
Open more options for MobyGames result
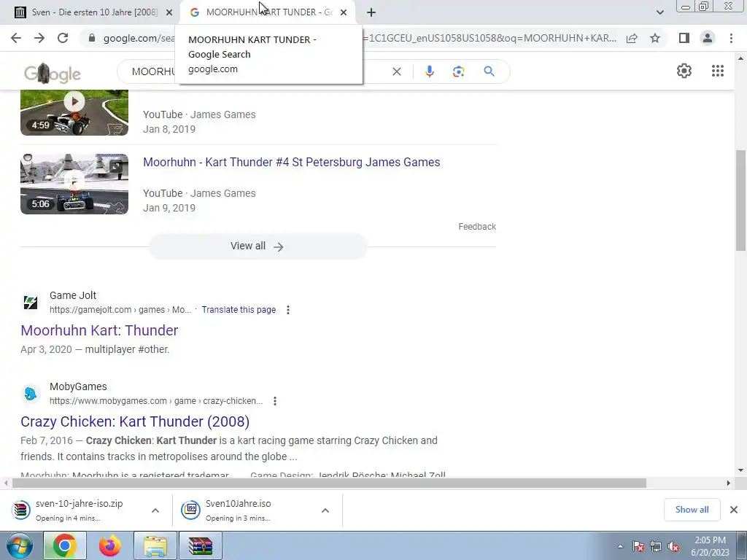point(275,401)
